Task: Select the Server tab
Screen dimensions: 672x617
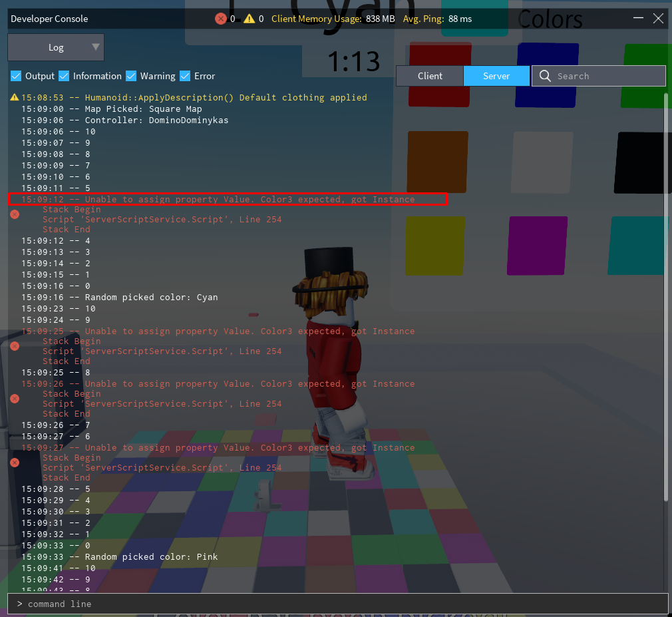Action: (x=496, y=76)
